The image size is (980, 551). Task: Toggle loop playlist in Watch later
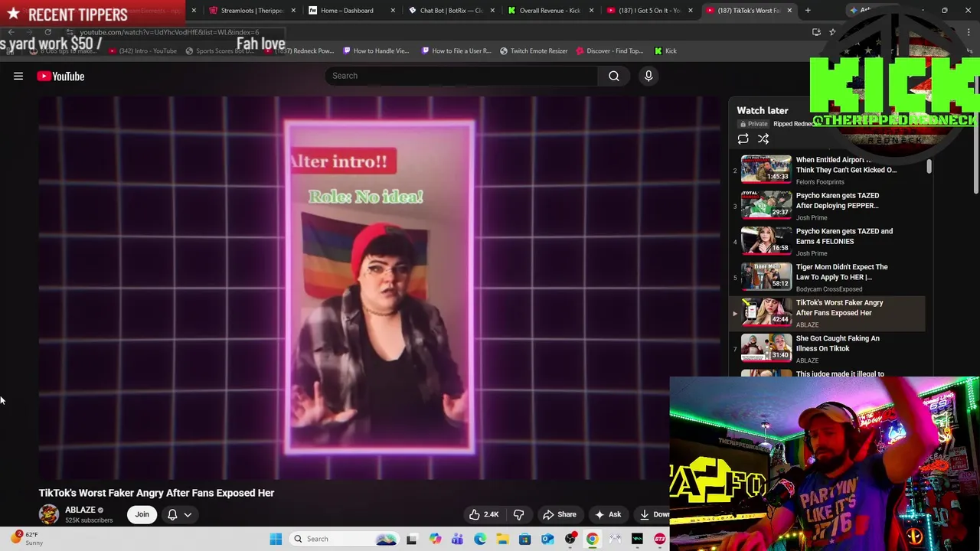pyautogui.click(x=743, y=139)
